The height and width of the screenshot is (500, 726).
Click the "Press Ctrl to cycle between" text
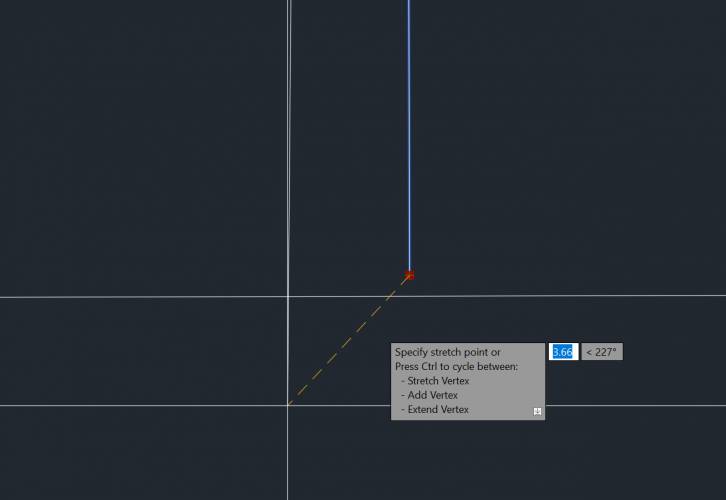pos(456,367)
